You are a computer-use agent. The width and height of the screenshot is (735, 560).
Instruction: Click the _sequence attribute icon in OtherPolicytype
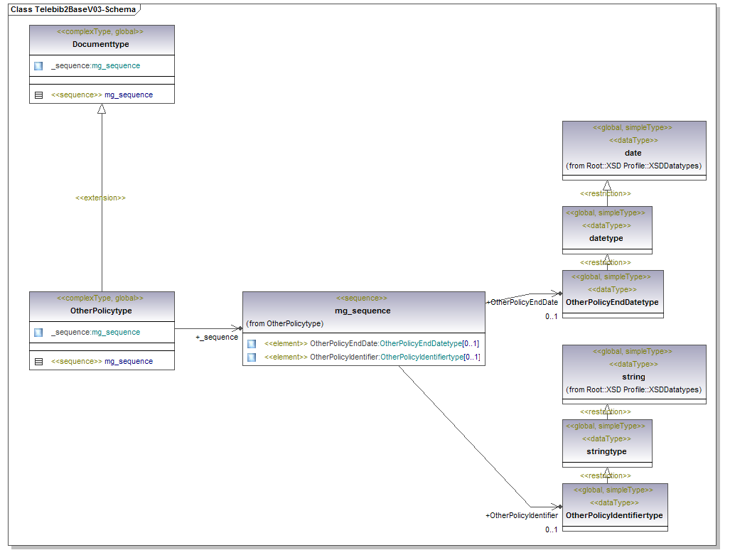pos(38,333)
